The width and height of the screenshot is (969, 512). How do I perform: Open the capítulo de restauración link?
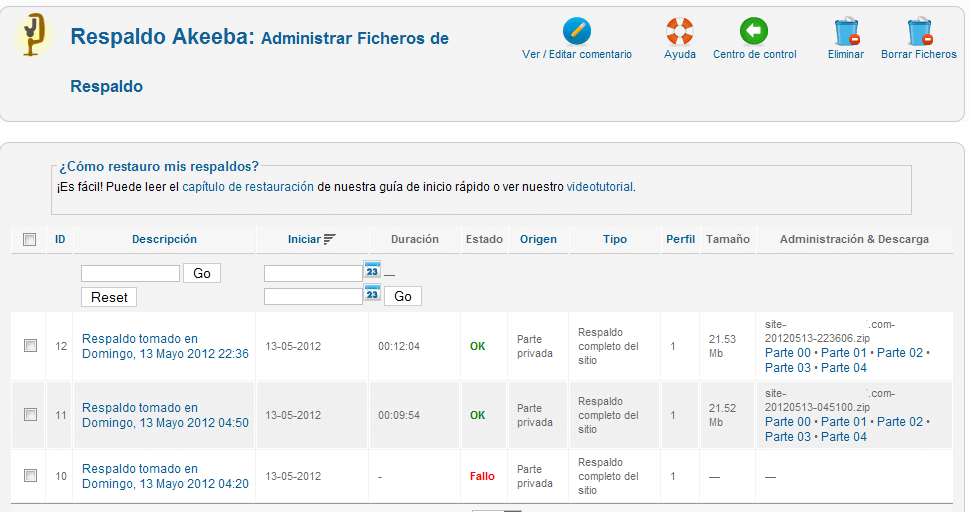248,187
